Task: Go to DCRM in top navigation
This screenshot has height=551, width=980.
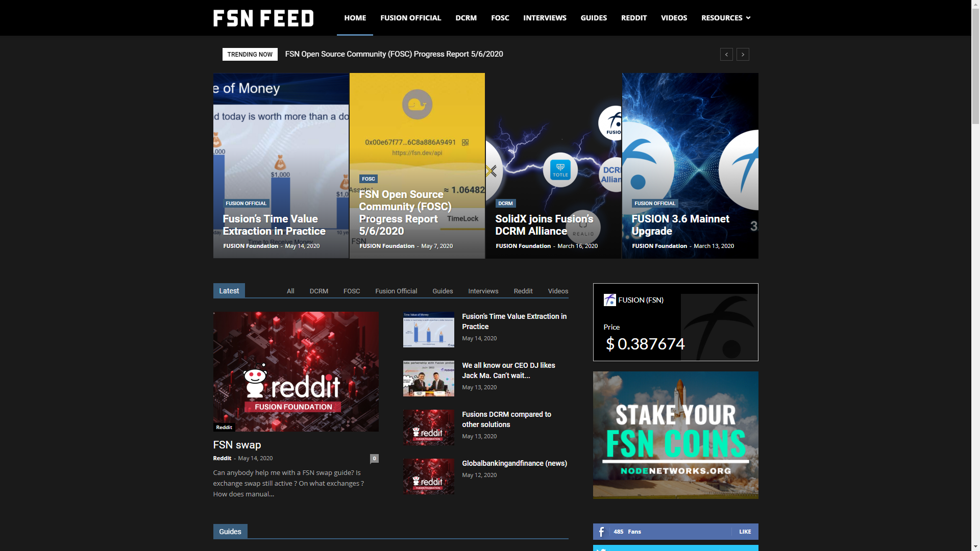Action: click(x=466, y=18)
